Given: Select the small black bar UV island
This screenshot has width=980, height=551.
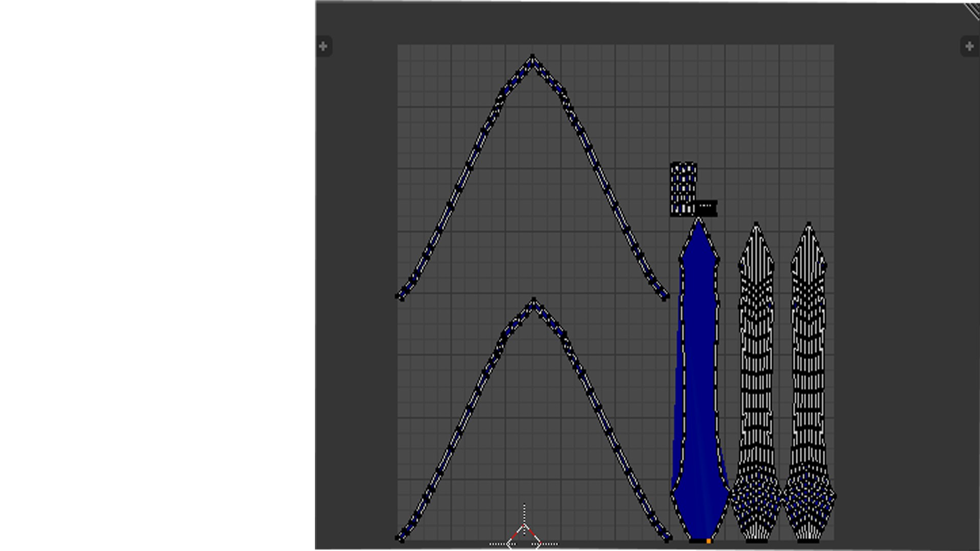Looking at the screenshot, I should pos(707,208).
